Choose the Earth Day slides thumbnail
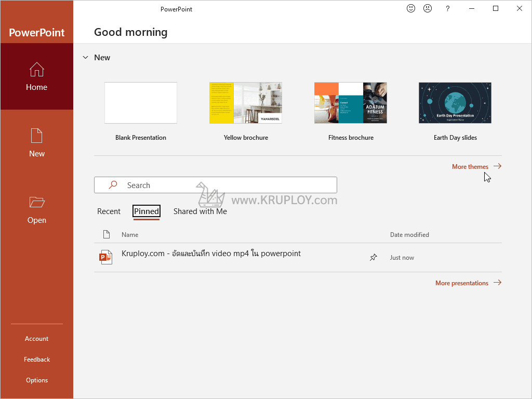The image size is (532, 399). [455, 103]
